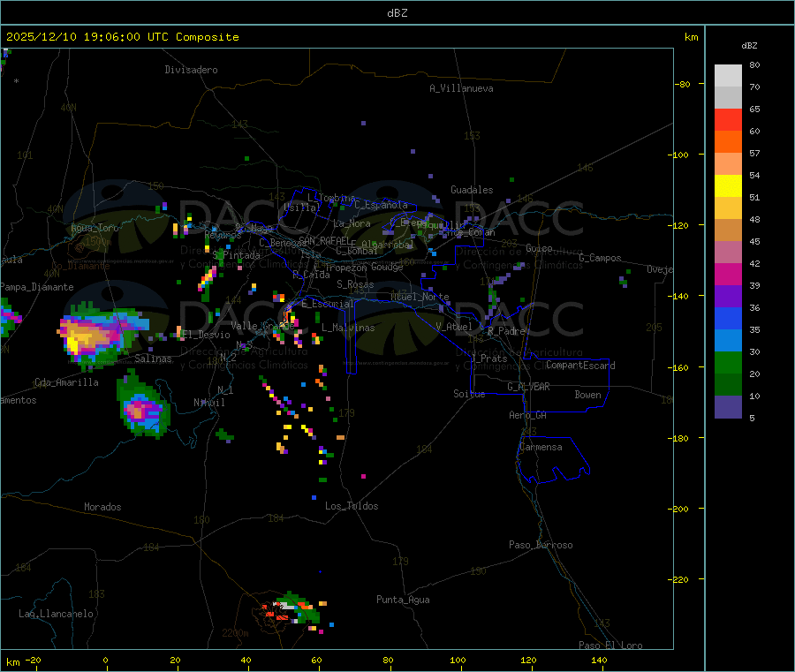Click the red 60-65 dBZ legend swatch
This screenshot has height=672, width=795.
point(728,119)
